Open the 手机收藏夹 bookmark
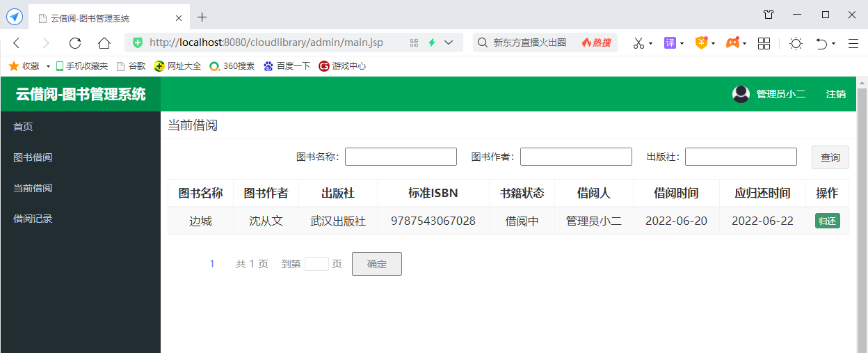Viewport: 868px width, 353px height. tap(82, 66)
